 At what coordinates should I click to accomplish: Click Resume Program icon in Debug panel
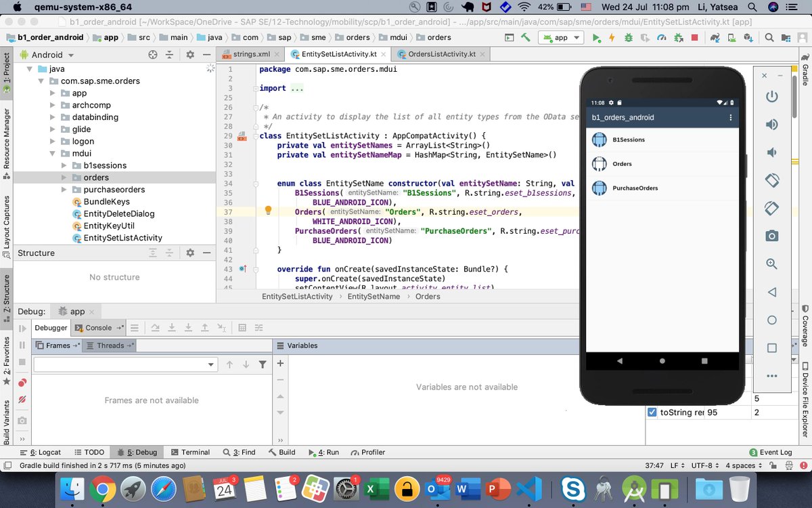pyautogui.click(x=22, y=329)
